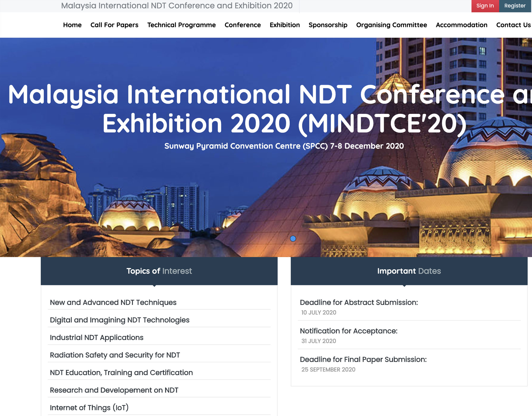Screen dimensions: 532x416
Task: Select New and Advanced NDT Techniques topic
Action: 113,302
